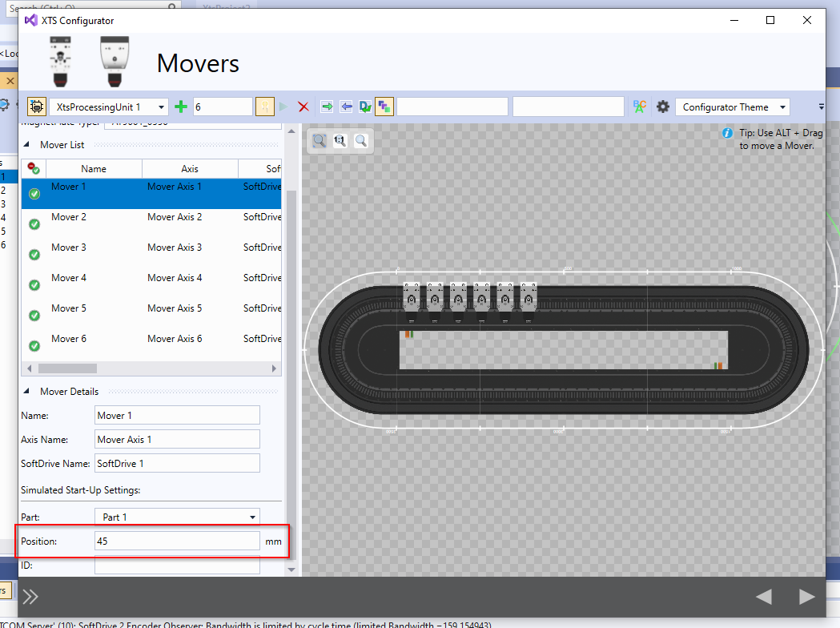Click the green right-arrow export icon
Viewport: 840px width, 628px height.
(x=327, y=107)
